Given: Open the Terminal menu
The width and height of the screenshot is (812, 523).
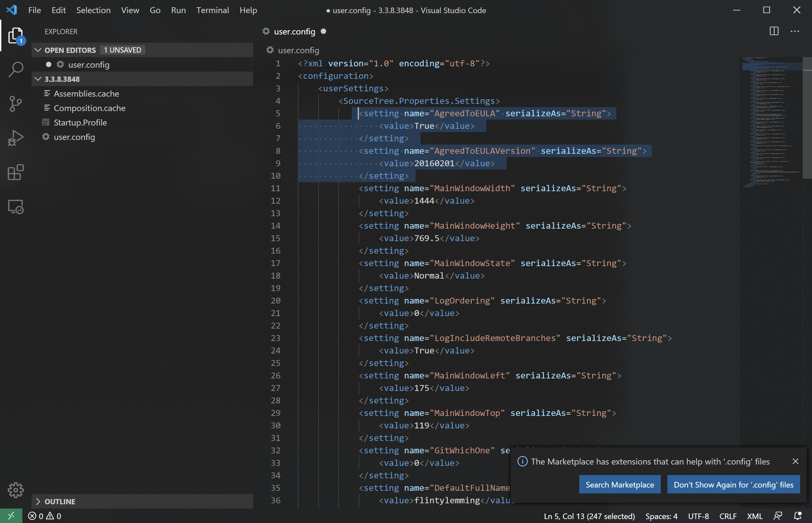Looking at the screenshot, I should tap(212, 10).
